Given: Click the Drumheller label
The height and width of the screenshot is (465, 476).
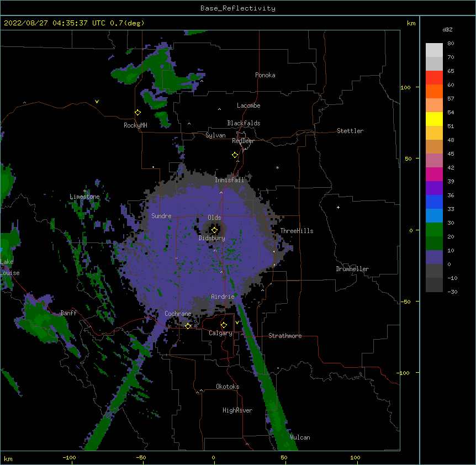Looking at the screenshot, I should (352, 269).
